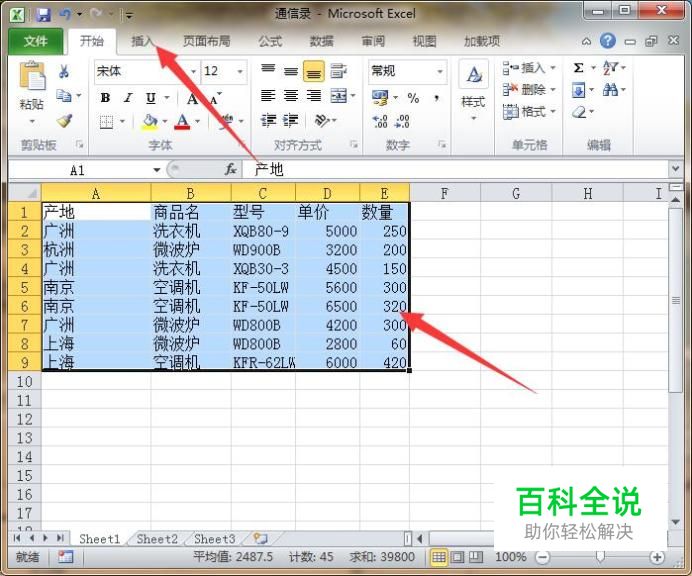Switch to the Sheet2 worksheet tab

[x=157, y=539]
